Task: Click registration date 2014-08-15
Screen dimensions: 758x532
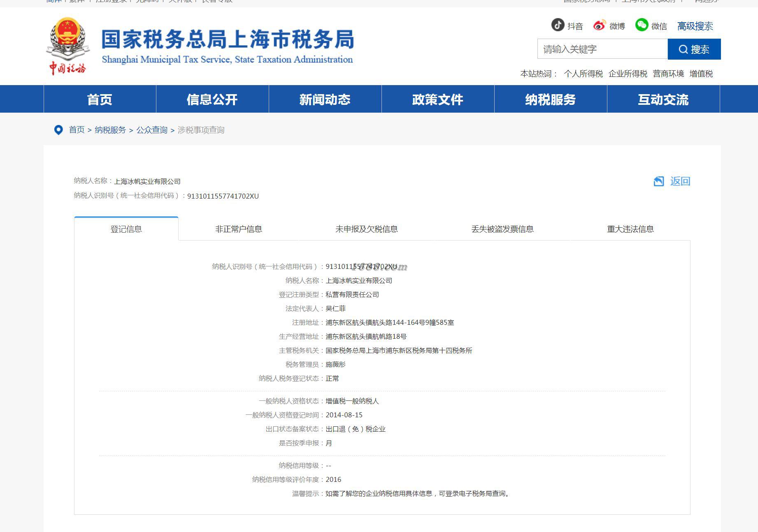Action: [x=344, y=415]
